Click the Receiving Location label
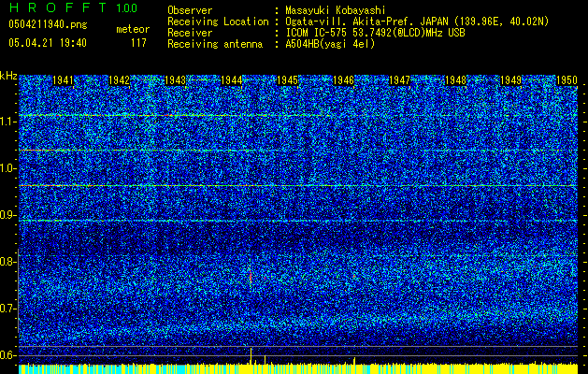The width and height of the screenshot is (588, 374). tap(218, 22)
